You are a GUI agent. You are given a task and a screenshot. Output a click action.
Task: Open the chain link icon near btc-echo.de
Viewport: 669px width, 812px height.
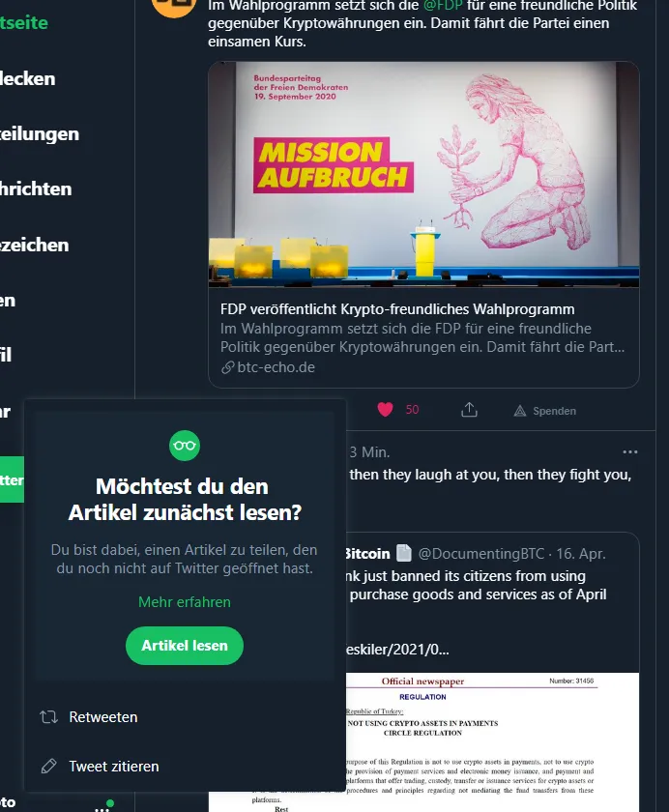pyautogui.click(x=228, y=367)
